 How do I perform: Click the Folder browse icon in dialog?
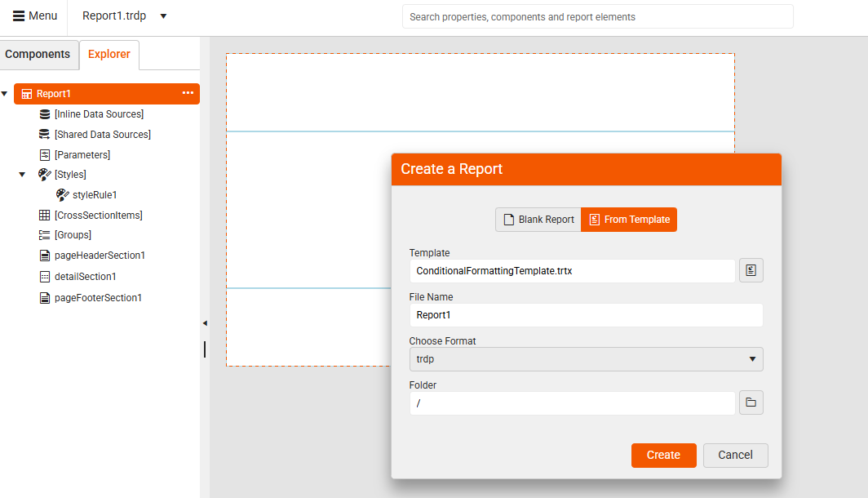point(751,402)
